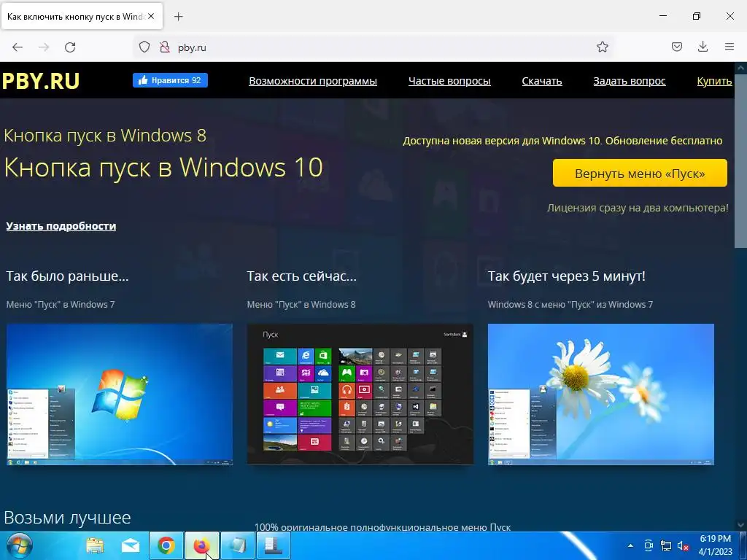
Task: Click the vertical scrollbar thumb
Action: [x=741, y=160]
